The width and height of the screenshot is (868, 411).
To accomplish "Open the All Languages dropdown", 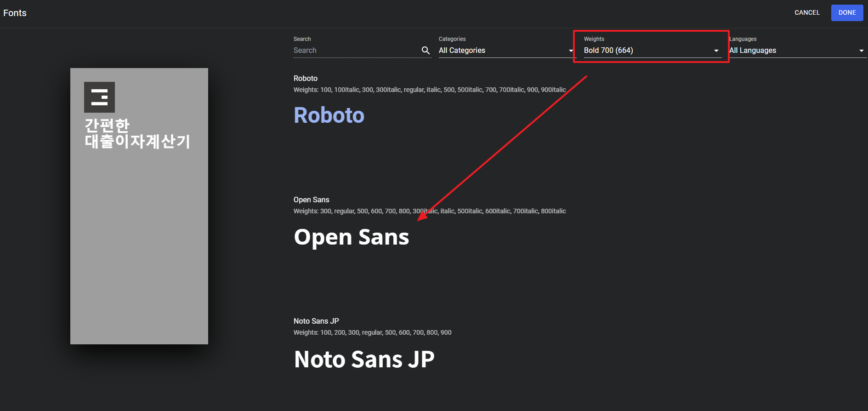I will (x=797, y=50).
